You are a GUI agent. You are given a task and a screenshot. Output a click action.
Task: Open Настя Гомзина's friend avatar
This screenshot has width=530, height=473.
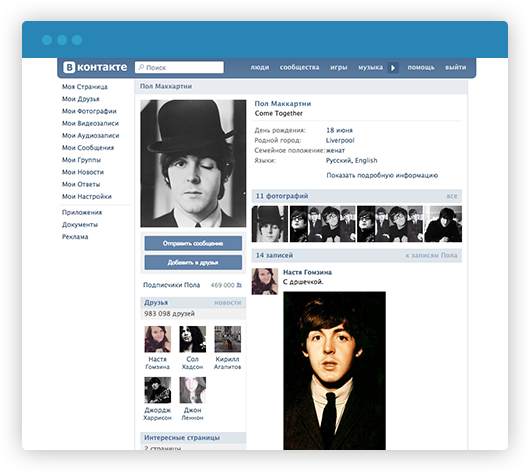(x=158, y=339)
